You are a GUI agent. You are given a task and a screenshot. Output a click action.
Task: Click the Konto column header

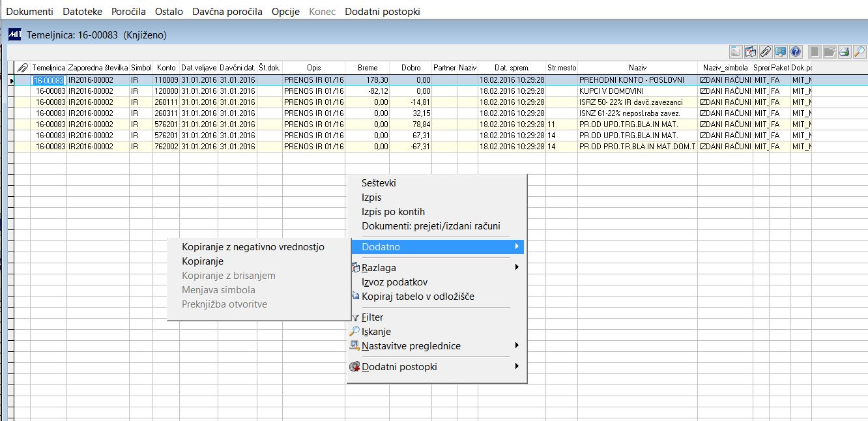(x=166, y=68)
